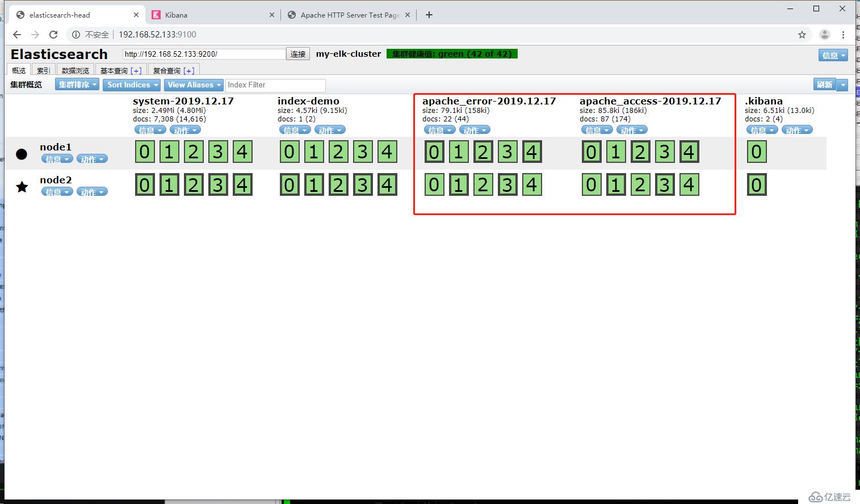Open the 信息 dropdown for node1
Image resolution: width=860 pixels, height=504 pixels.
coord(57,159)
